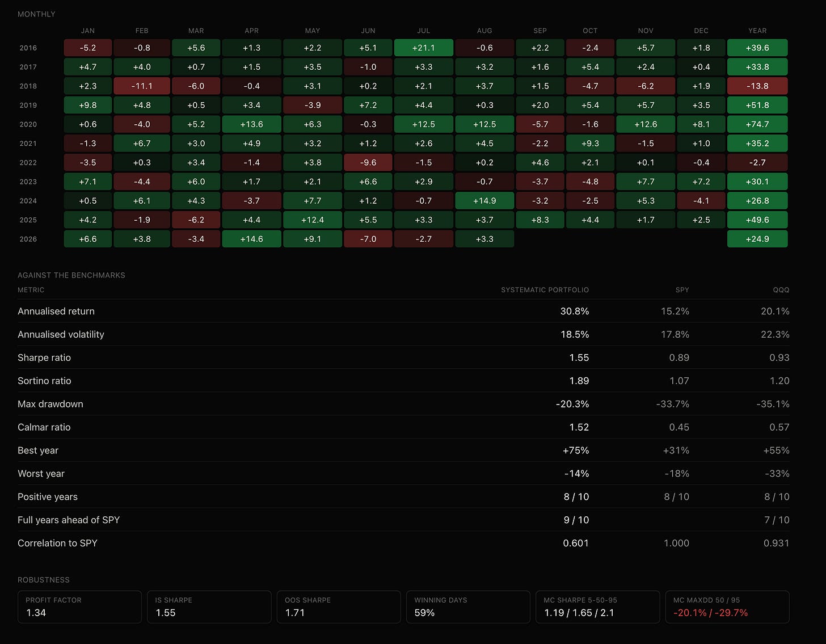Select the 2018 yearly return -13.8

coord(757,86)
